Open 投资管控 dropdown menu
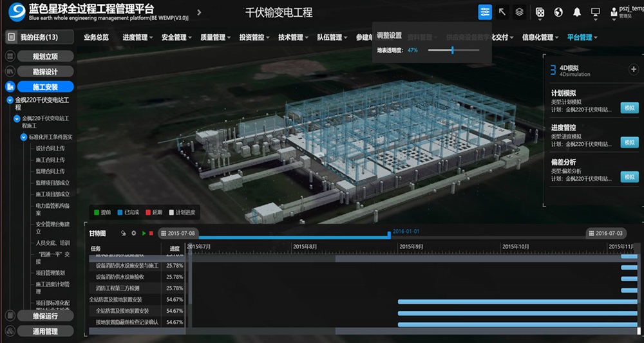This screenshot has width=644, height=343. [254, 37]
